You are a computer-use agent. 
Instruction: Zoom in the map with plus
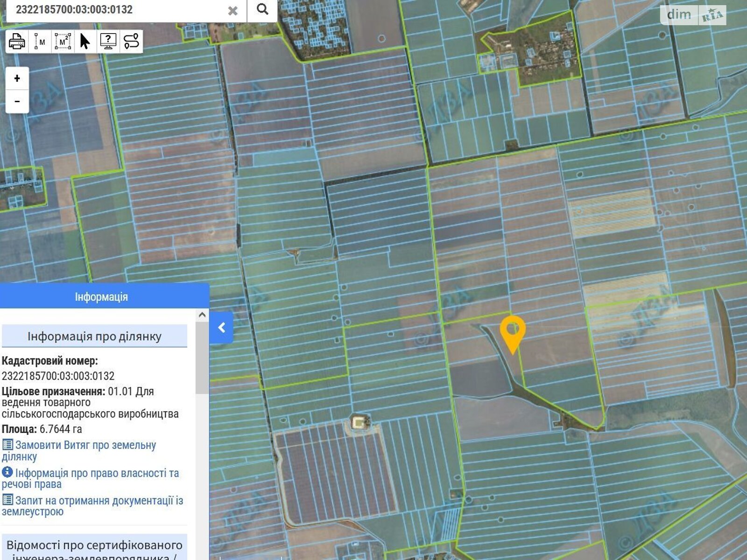tap(17, 78)
